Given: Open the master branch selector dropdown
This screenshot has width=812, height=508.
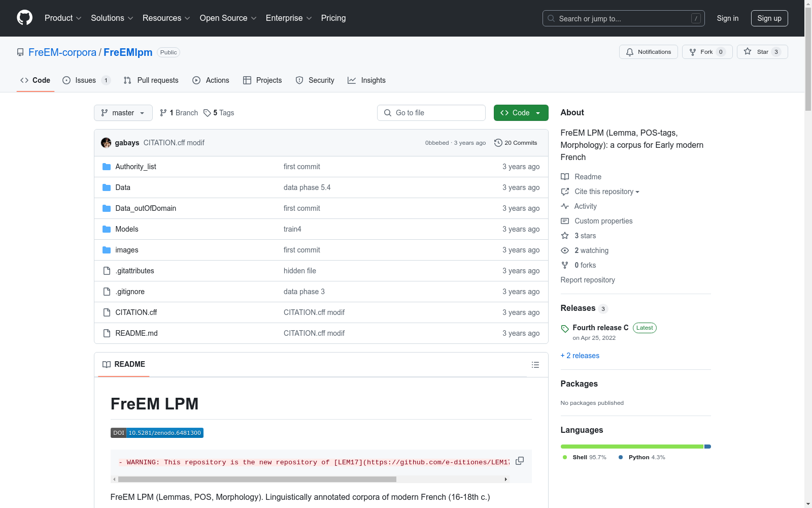Looking at the screenshot, I should (123, 113).
